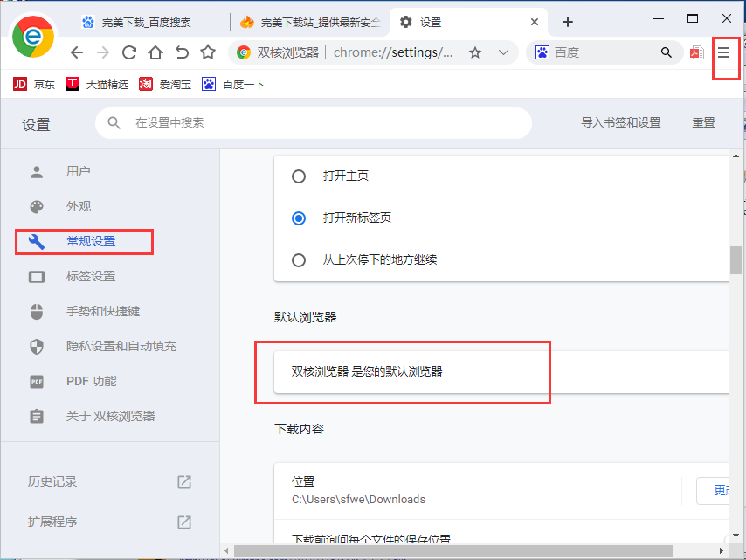Click the settings search field 在设置中搜索
Viewport: 746px width, 560px height.
pyautogui.click(x=314, y=122)
